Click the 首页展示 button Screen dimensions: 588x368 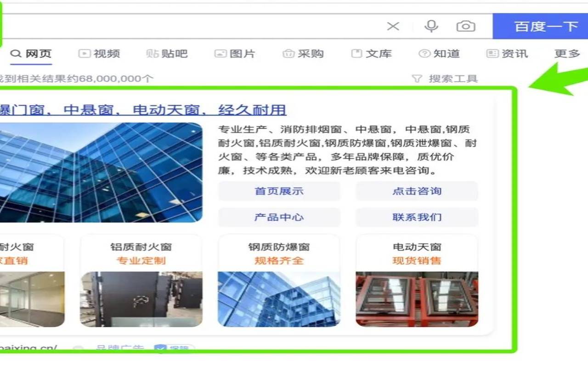tap(279, 191)
